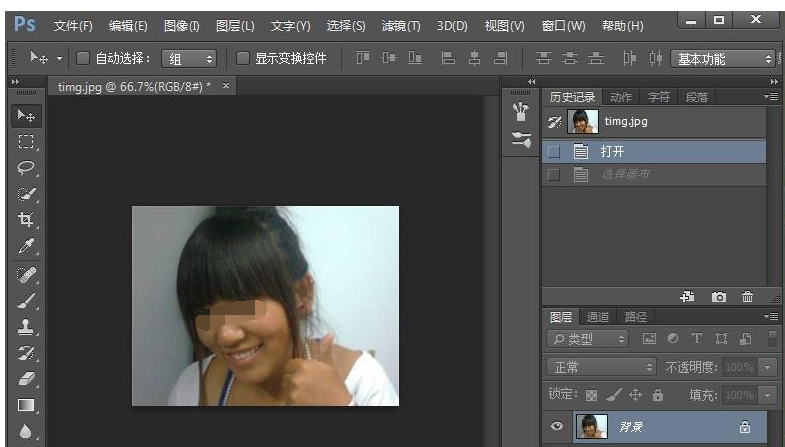
Task: Select the Crop tool
Action: click(26, 220)
